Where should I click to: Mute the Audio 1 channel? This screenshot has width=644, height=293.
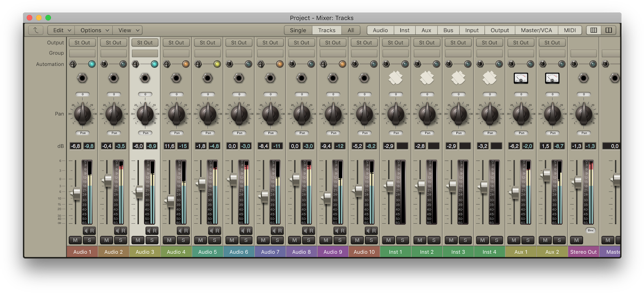tap(75, 240)
